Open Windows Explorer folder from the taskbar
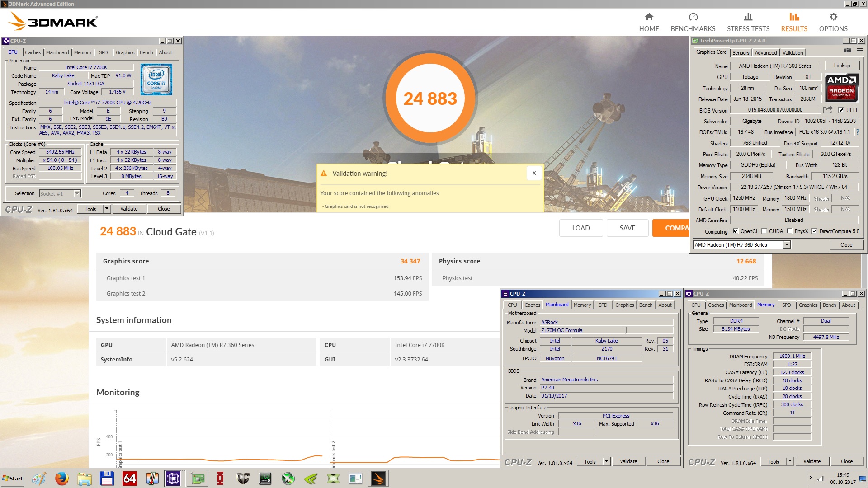 pyautogui.click(x=85, y=479)
